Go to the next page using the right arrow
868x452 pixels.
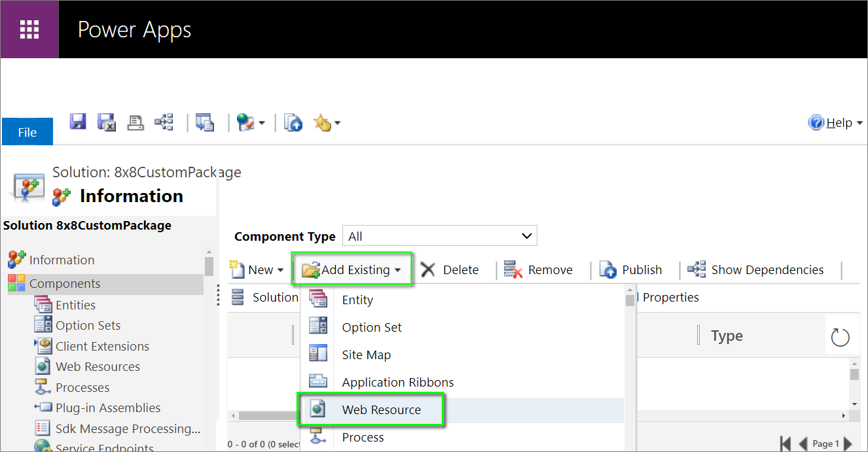tap(848, 443)
